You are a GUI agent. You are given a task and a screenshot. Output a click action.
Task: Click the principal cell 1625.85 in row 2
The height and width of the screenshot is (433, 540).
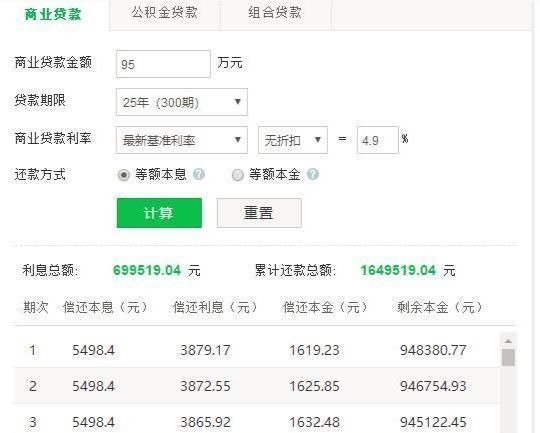pos(314,386)
